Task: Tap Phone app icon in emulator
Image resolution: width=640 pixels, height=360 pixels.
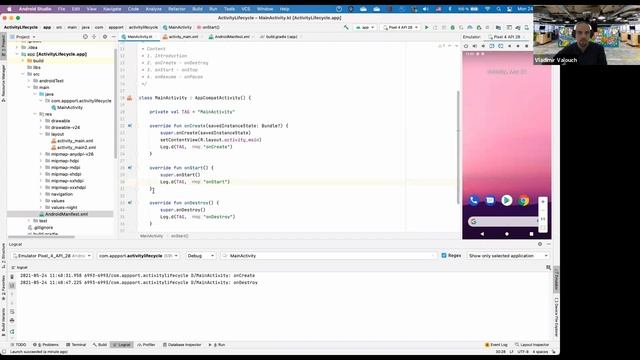Action: [473, 200]
